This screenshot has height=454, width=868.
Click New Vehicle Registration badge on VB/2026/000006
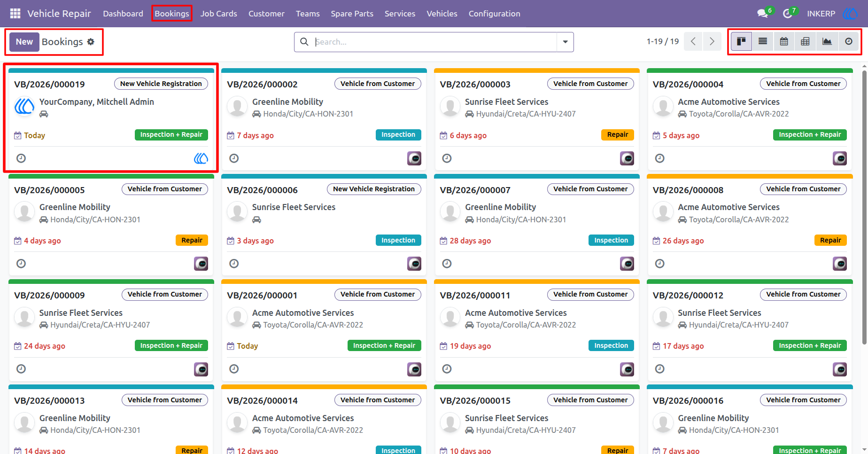click(374, 189)
